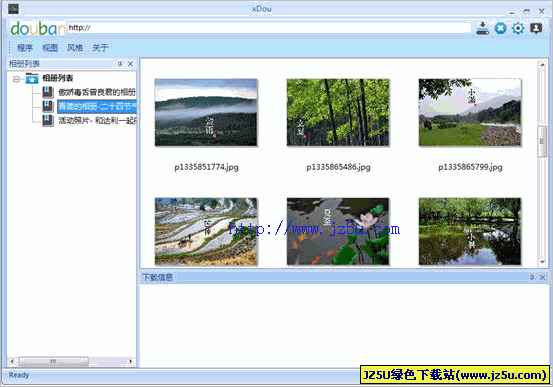Screen dimensions: 553x387
Task: Click the blue stop/cancel circle icon
Action: coord(500,28)
